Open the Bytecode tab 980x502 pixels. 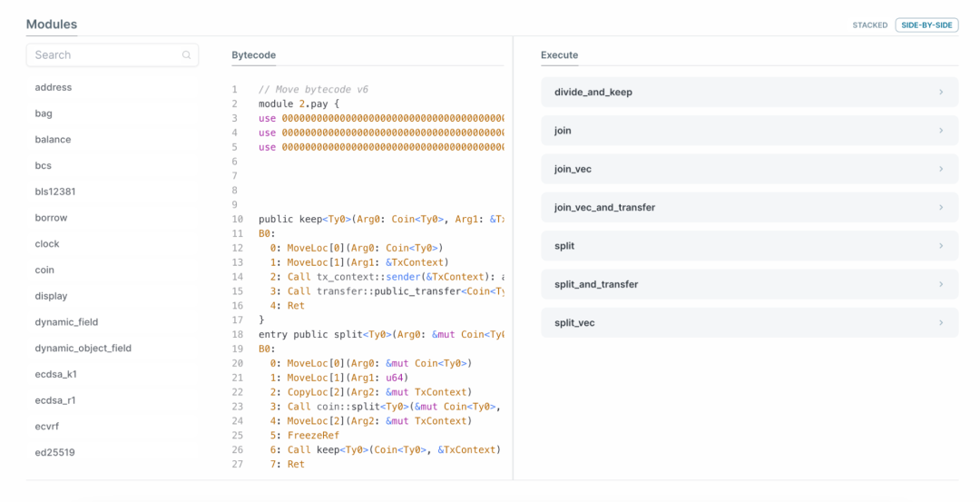[x=253, y=55]
